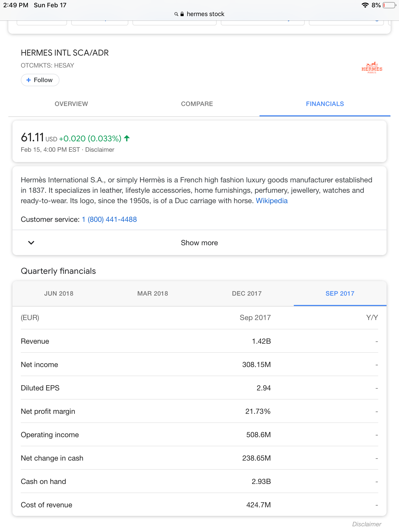The width and height of the screenshot is (399, 532).
Task: Select the MAR 2018 quarter
Action: pos(153,294)
